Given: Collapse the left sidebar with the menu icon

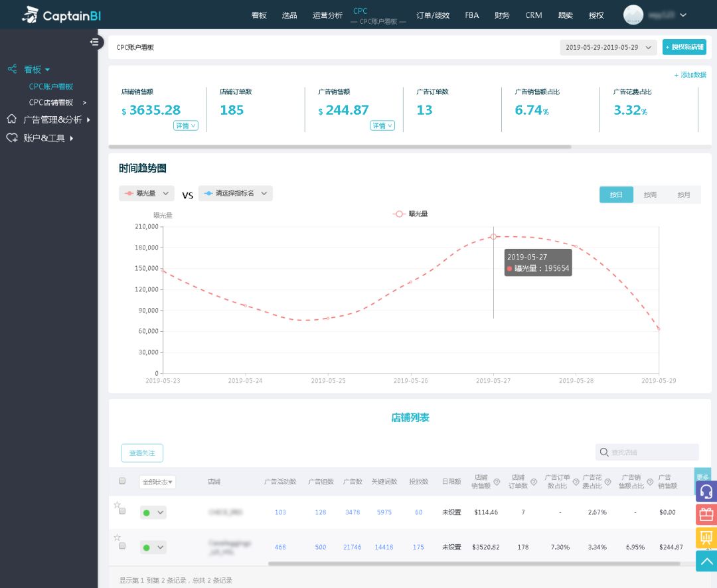Looking at the screenshot, I should [x=96, y=42].
